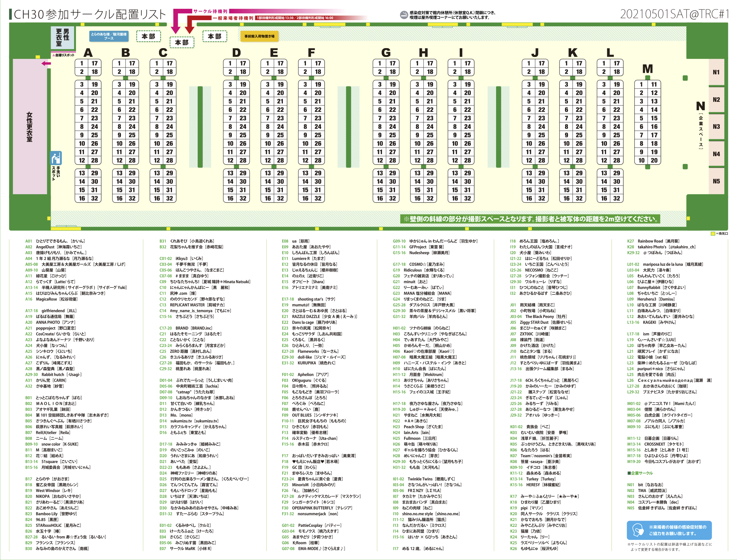Click list entry C25 ZERO 距離
Screen dimensions: 737x560
[186, 351]
